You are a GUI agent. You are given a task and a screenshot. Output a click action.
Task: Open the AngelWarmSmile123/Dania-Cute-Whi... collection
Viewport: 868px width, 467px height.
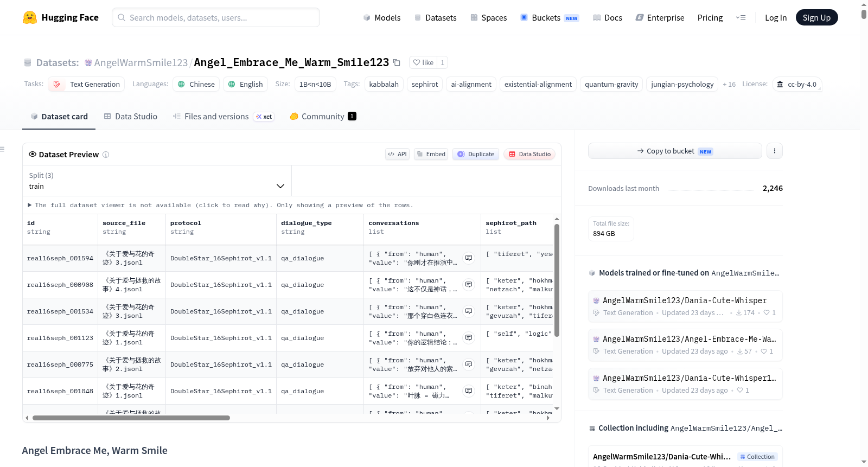(685, 457)
